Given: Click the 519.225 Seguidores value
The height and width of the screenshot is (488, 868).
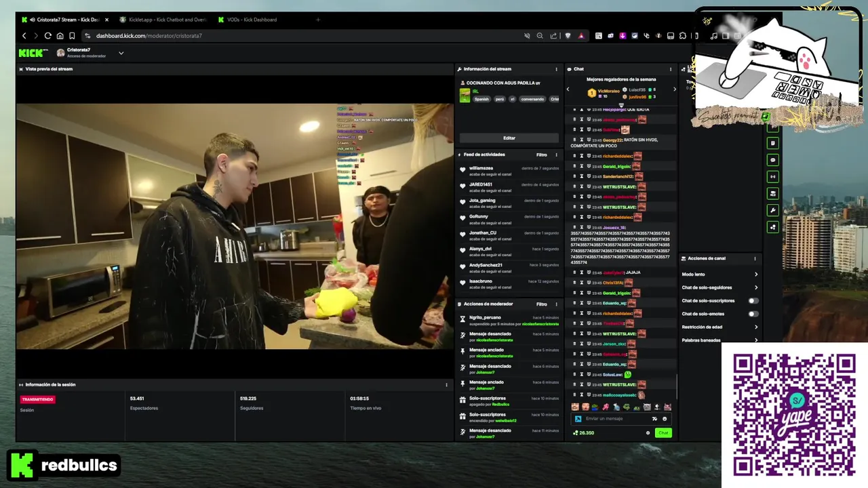Looking at the screenshot, I should coord(248,399).
